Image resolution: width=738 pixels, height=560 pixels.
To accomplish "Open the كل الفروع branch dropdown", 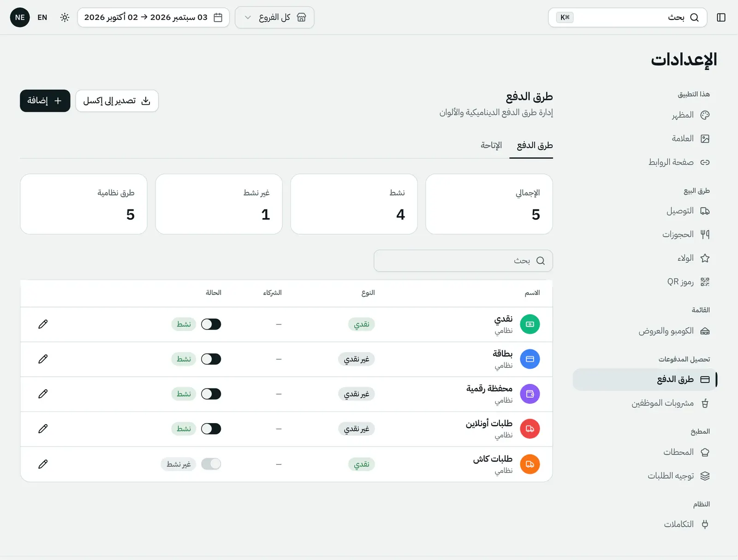I will tap(274, 18).
